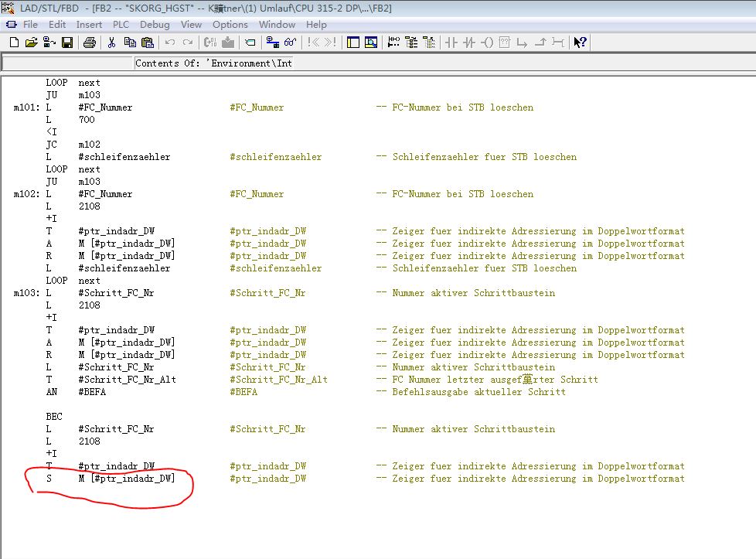Copy selection with the Copy icon
Screen dimensions: 756x559
[x=130, y=43]
